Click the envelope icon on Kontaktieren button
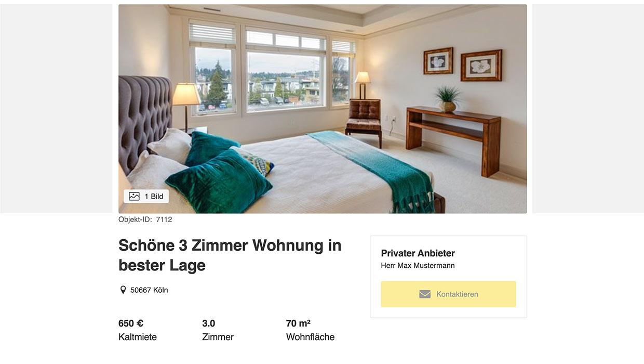This screenshot has width=644, height=364. click(425, 294)
